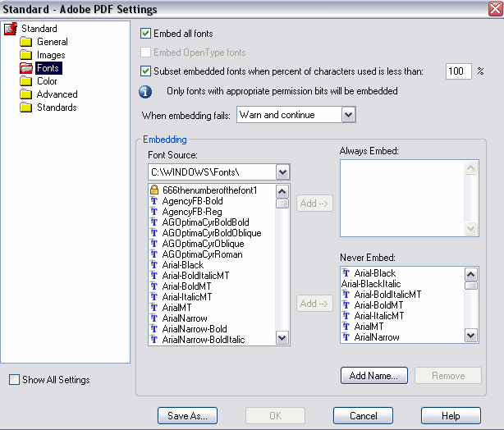Click the blue info icon

coord(145,92)
